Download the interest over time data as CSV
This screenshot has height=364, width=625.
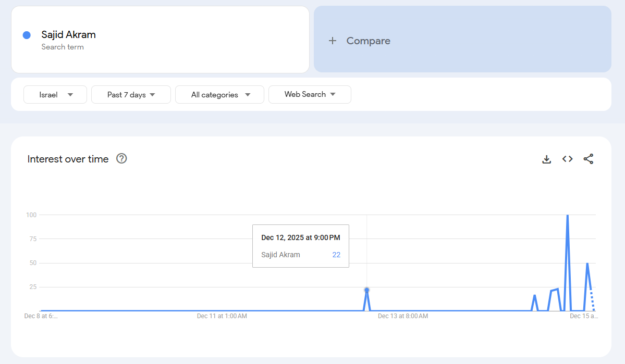(x=546, y=159)
